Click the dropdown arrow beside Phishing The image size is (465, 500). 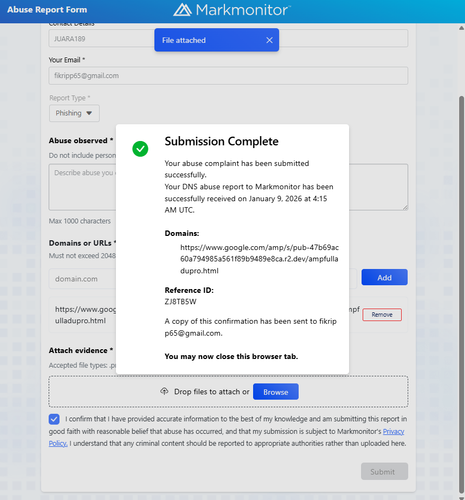89,113
